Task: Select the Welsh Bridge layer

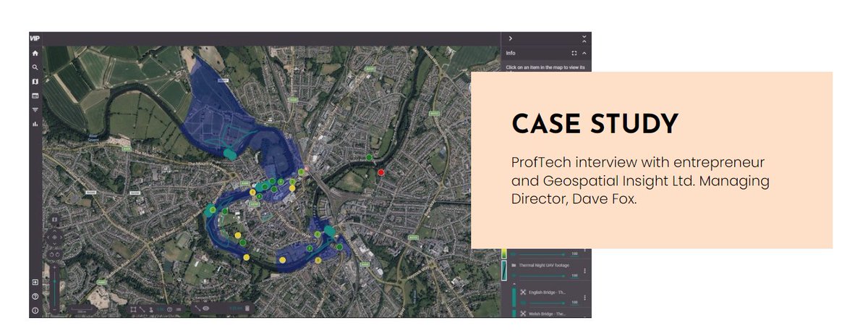Action: pyautogui.click(x=546, y=314)
